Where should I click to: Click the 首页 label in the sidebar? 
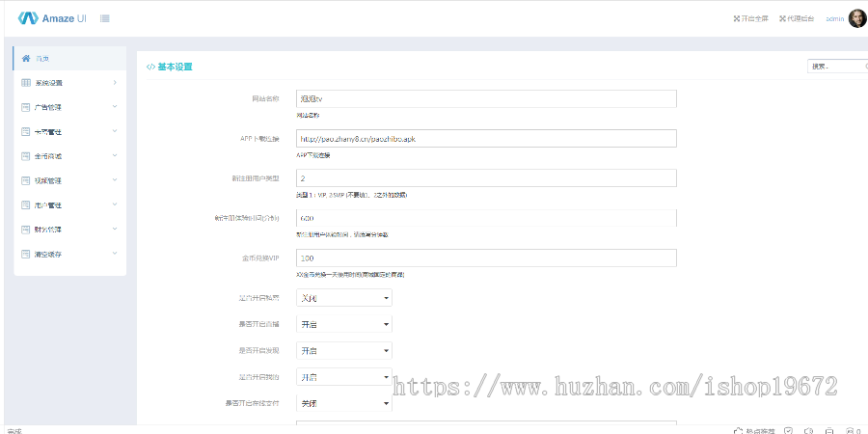coord(42,59)
